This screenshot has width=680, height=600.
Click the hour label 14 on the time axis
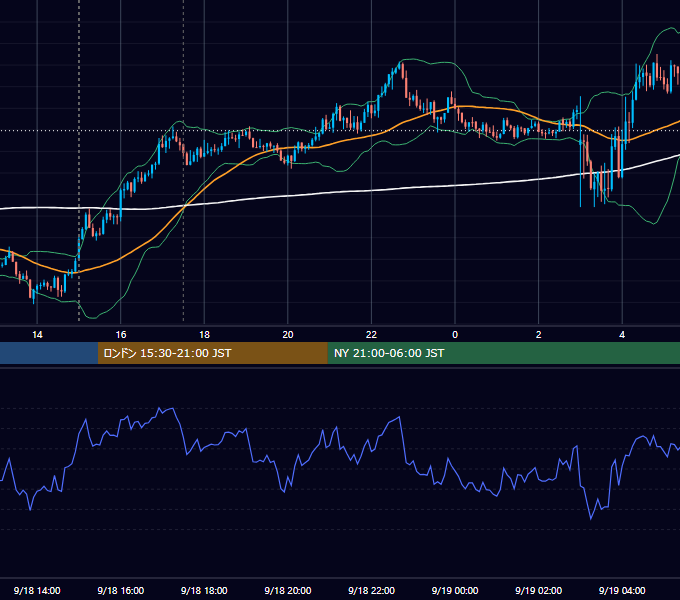click(x=37, y=335)
